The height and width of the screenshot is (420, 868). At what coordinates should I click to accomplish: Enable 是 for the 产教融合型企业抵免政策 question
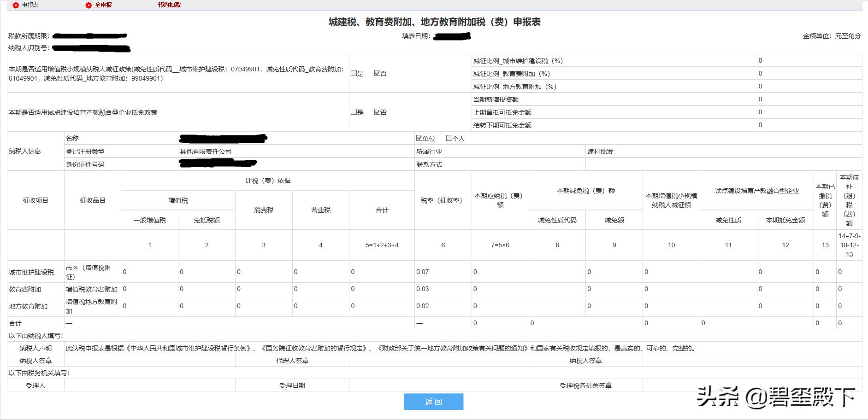(x=354, y=112)
